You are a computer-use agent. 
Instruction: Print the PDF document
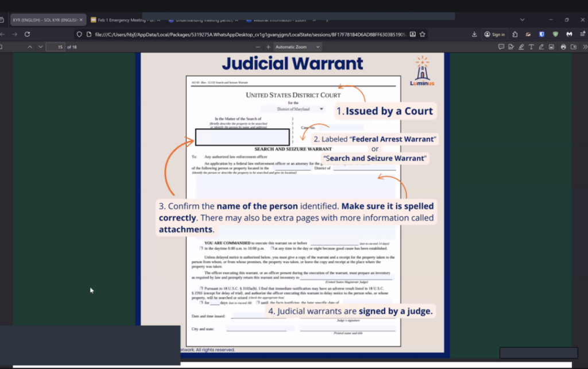[x=563, y=47]
